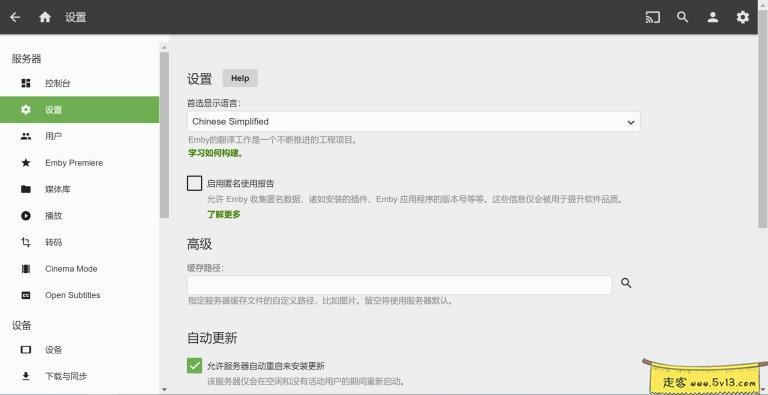Click the device icon beside 设备

click(x=26, y=350)
